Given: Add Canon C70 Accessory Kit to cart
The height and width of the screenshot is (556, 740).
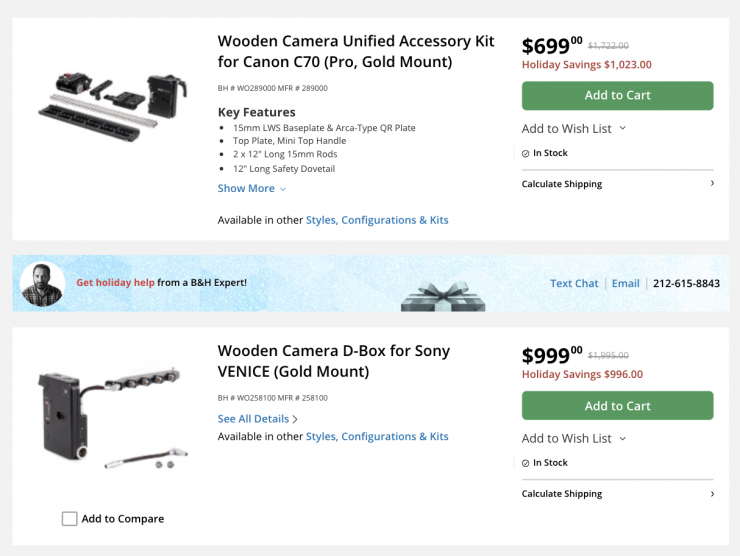Looking at the screenshot, I should (617, 95).
